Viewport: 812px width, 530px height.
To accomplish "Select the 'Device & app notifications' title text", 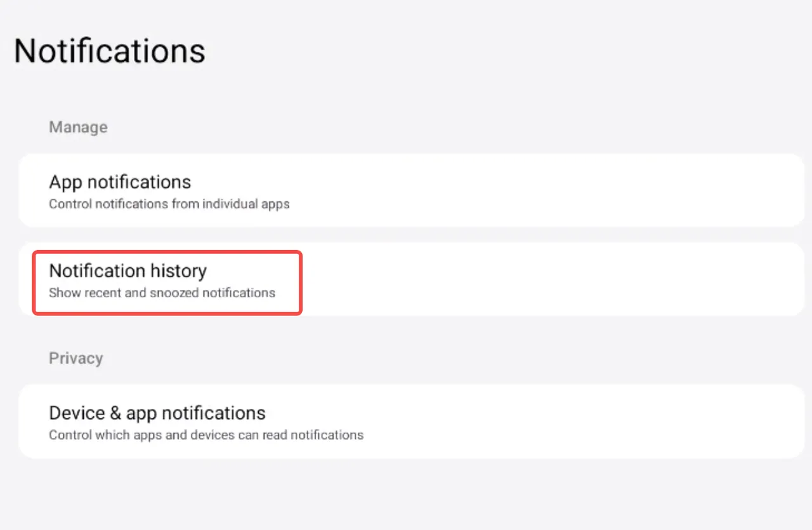I will 157,413.
